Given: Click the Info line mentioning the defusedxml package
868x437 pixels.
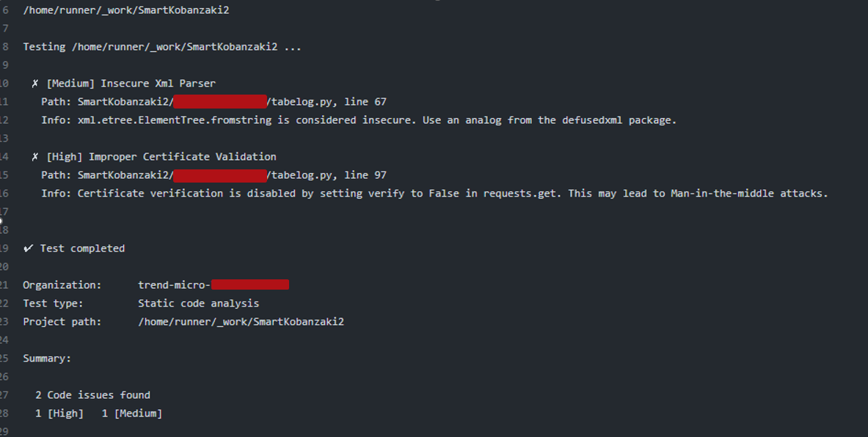Looking at the screenshot, I should click(358, 120).
